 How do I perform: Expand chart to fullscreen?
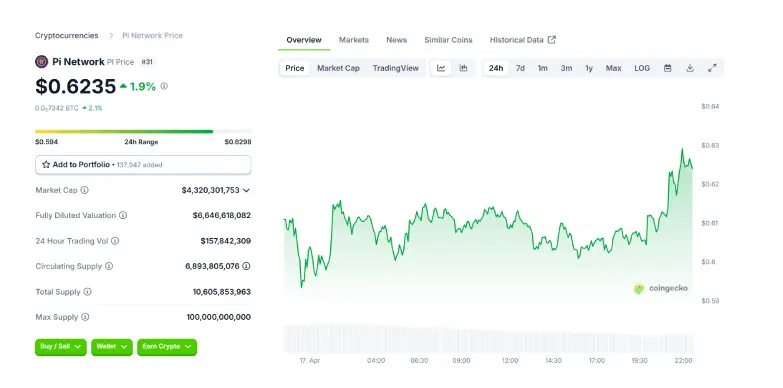[x=713, y=68]
